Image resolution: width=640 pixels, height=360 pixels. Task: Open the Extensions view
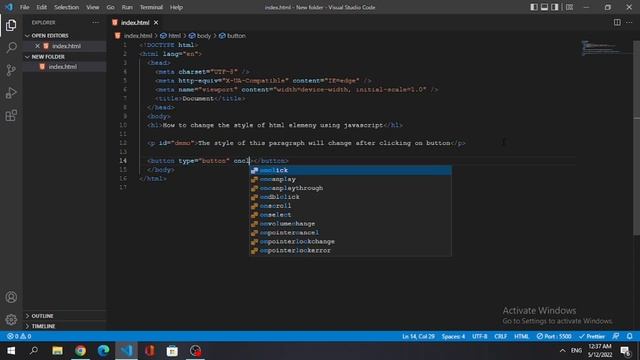11,116
